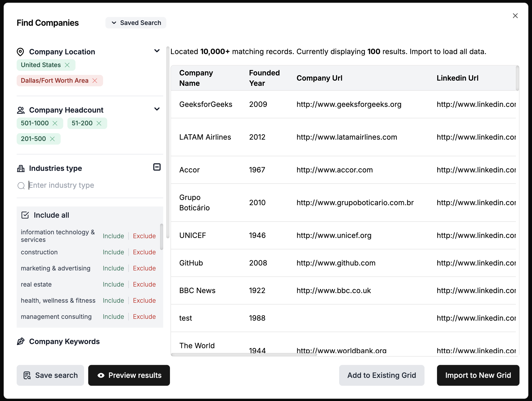Open the LinkedIn URL for UNICEF
This screenshot has width=532, height=401.
click(x=476, y=235)
